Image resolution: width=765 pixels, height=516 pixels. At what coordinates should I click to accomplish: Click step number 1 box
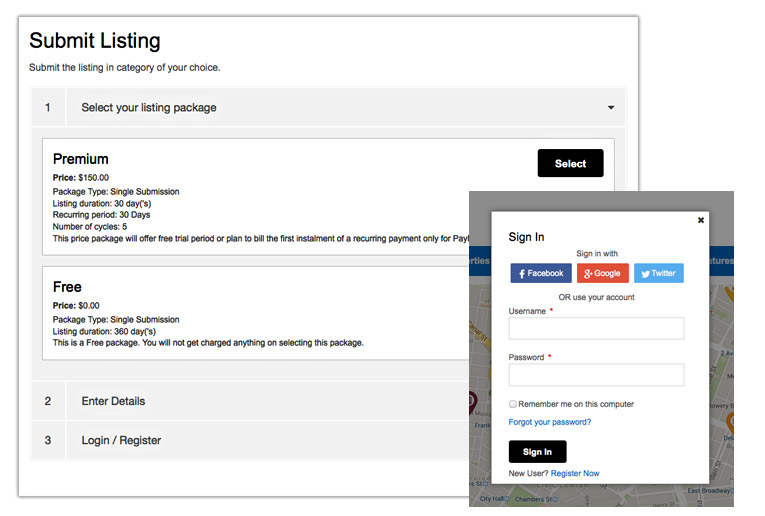click(x=48, y=107)
